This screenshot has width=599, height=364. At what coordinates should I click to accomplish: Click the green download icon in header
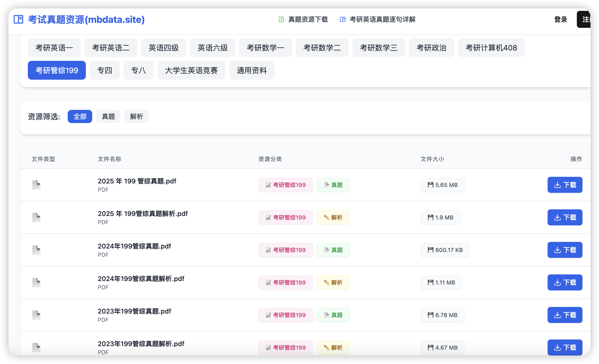click(x=281, y=19)
